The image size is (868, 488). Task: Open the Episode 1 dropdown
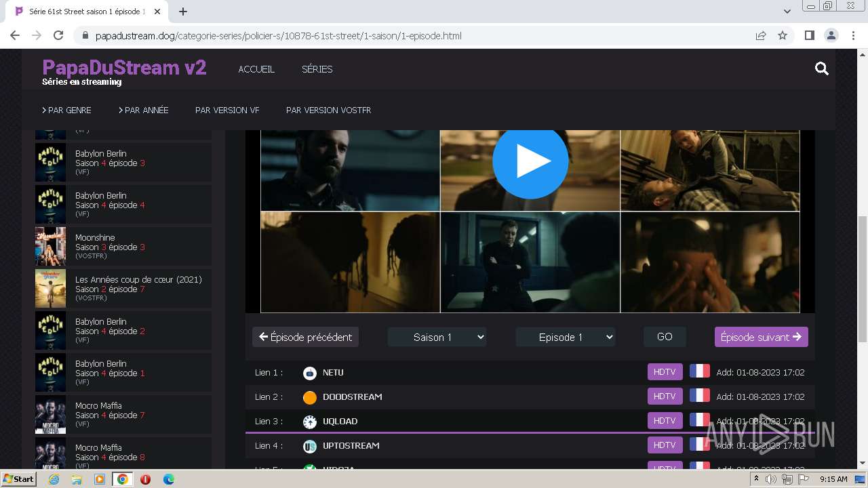click(x=566, y=337)
